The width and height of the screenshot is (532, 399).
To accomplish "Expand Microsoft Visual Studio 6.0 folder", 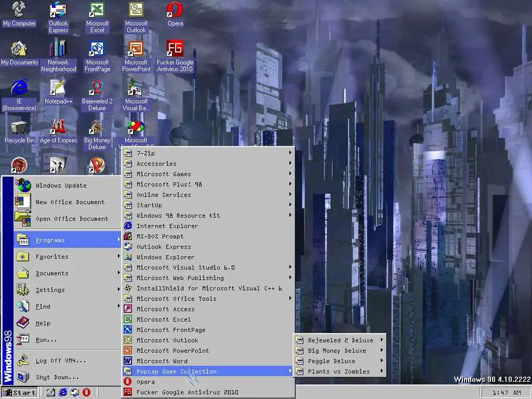I will [208, 268].
